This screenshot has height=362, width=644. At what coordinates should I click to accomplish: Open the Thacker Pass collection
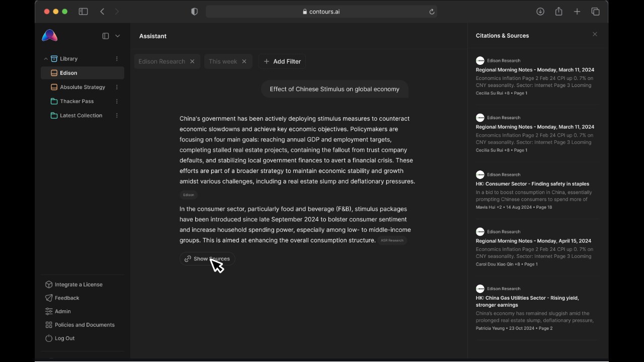click(76, 101)
